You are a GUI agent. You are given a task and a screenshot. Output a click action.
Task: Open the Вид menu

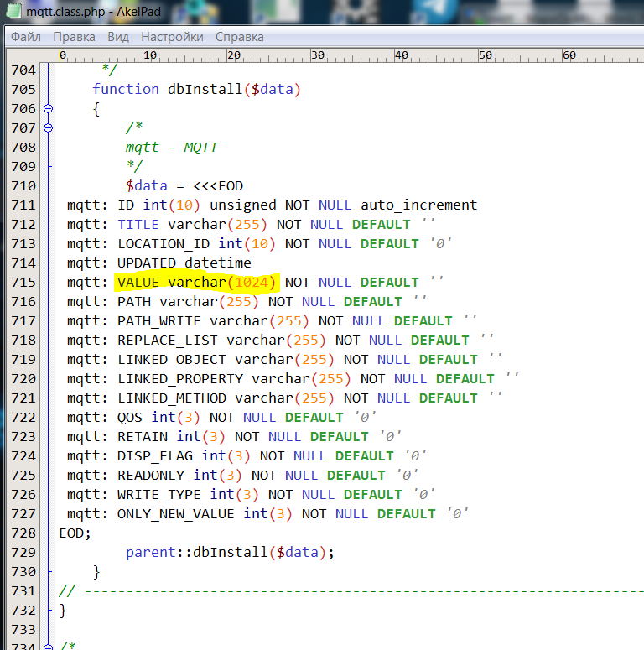tap(118, 37)
